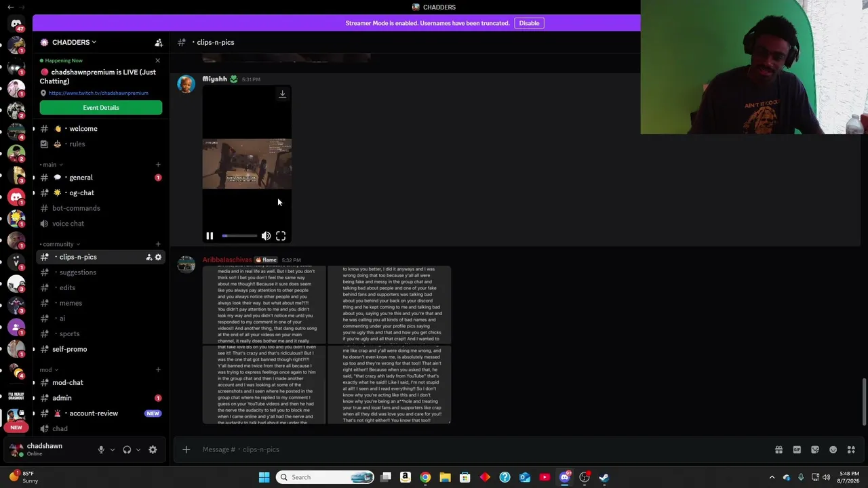Show hidden system tray icons
868x488 pixels.
coord(772,477)
